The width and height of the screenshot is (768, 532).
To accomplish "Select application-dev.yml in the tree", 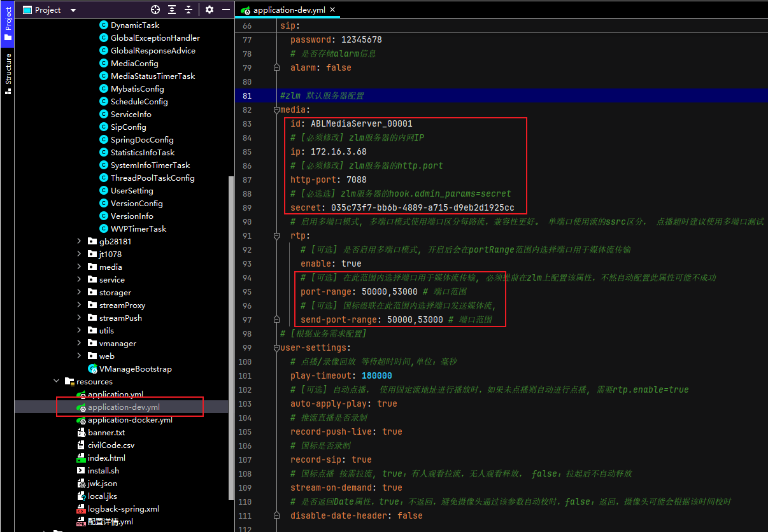I will (x=124, y=407).
